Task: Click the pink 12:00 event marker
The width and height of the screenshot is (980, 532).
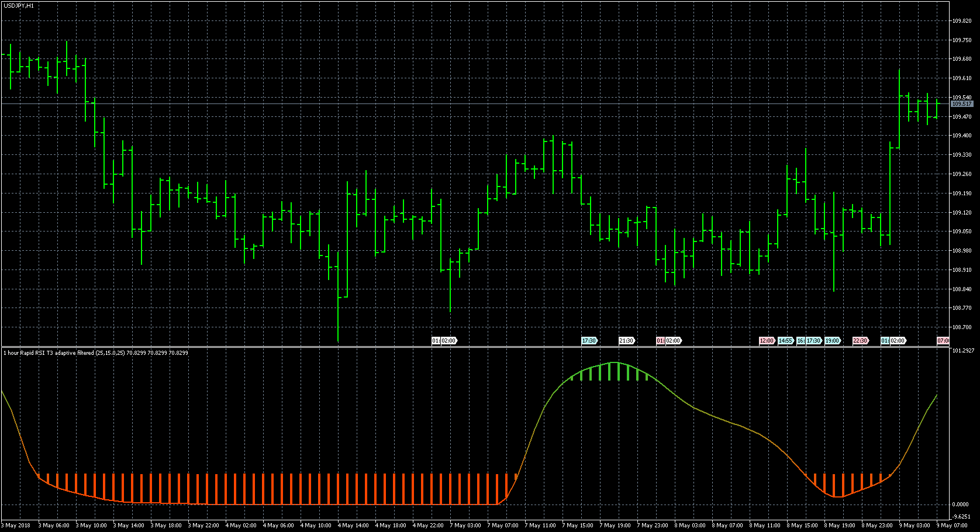Action: (x=766, y=341)
